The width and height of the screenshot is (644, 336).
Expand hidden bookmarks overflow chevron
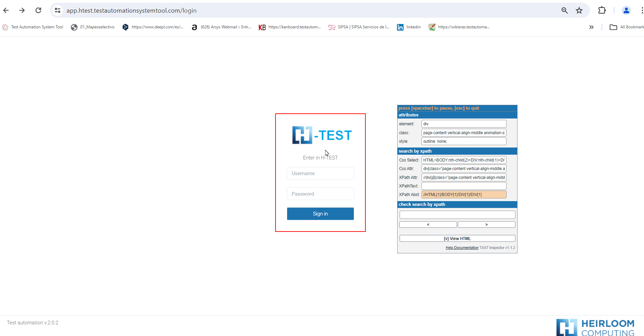pyautogui.click(x=591, y=27)
